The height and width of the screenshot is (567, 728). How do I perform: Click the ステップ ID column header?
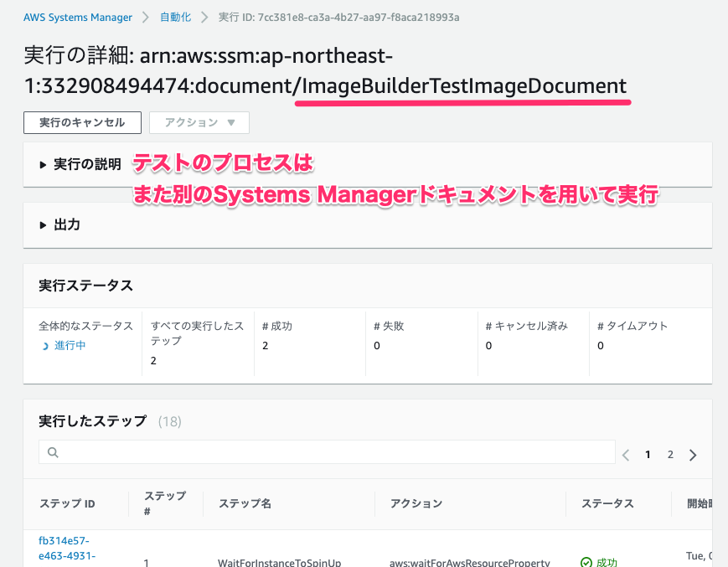click(67, 504)
